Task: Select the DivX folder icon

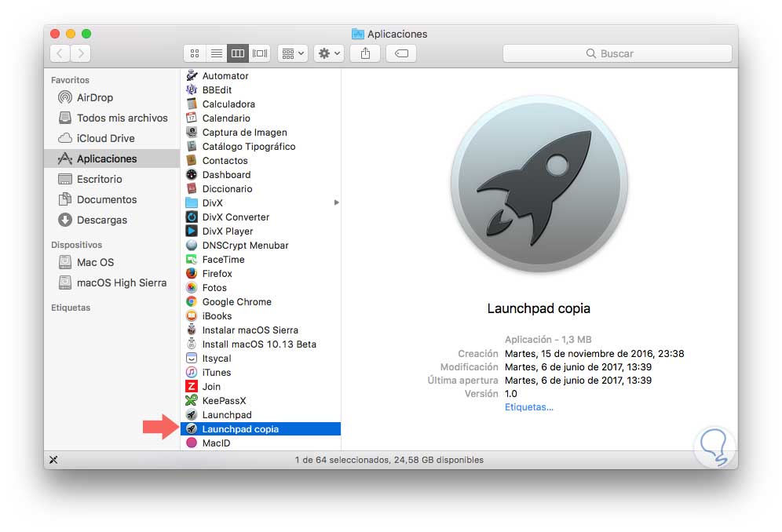Action: pyautogui.click(x=192, y=203)
